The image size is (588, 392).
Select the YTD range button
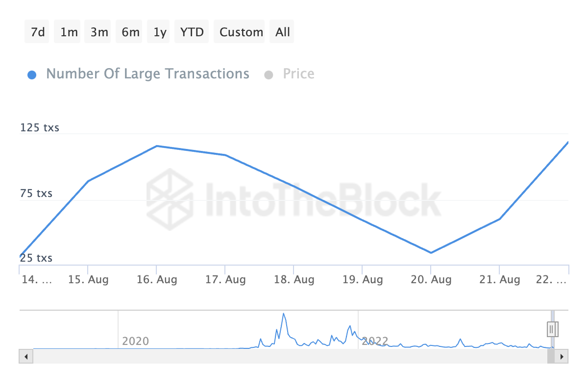192,32
